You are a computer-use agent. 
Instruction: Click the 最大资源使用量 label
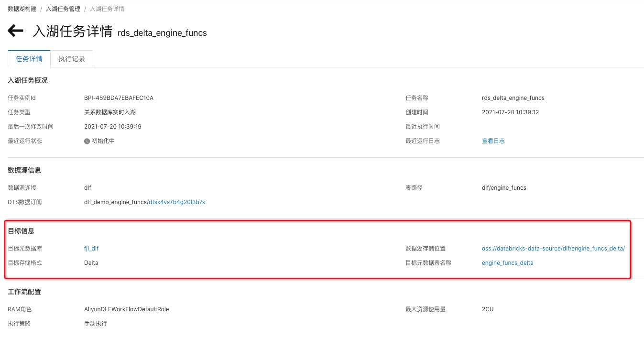tap(426, 309)
